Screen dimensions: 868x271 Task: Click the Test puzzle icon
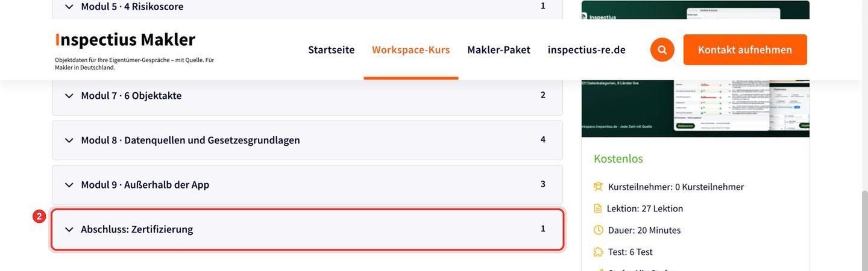[598, 252]
